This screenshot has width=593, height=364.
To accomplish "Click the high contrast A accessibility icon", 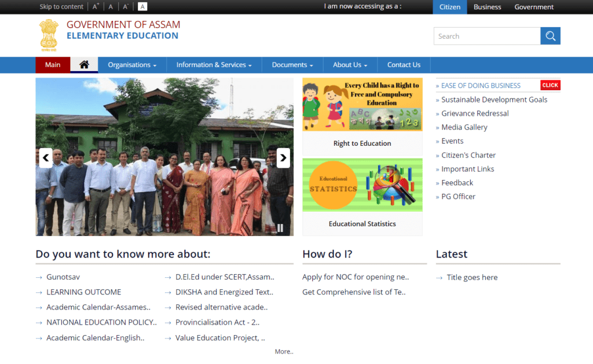I will click(142, 6).
